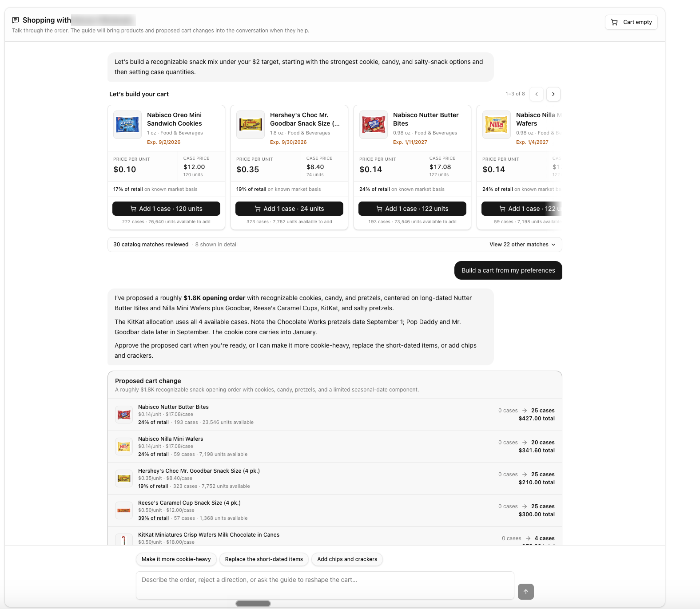The image size is (700, 609).
Task: Click KitKat Miniatures Crisp Wafers row name
Action: (209, 535)
